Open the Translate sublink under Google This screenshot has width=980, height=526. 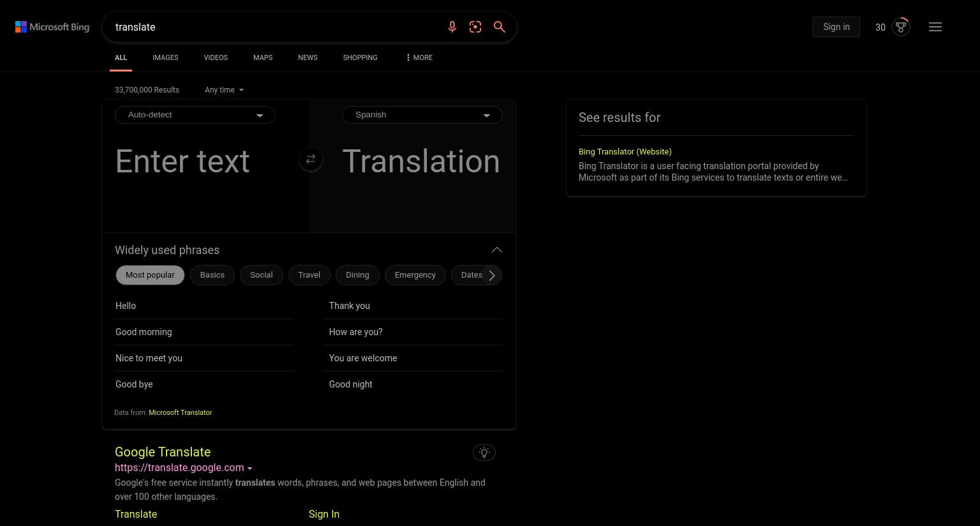point(136,515)
